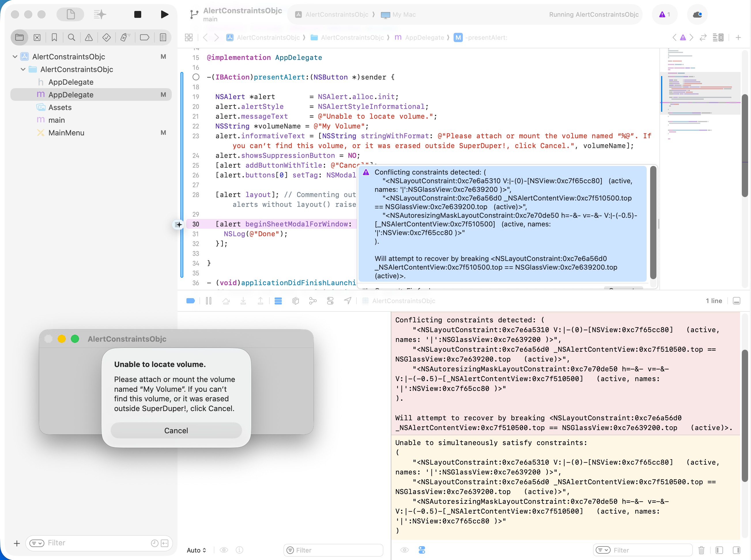This screenshot has width=751, height=560.
Task: Click the Step Into debug button
Action: [243, 301]
